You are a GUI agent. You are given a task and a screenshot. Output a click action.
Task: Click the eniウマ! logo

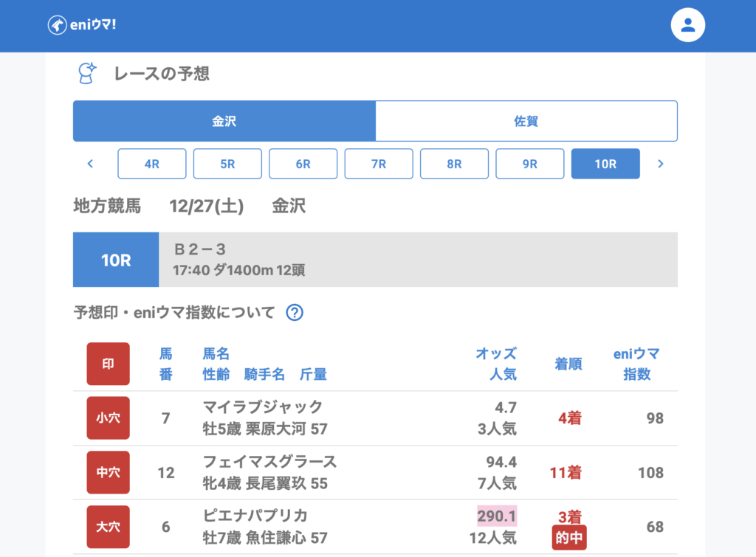[82, 25]
